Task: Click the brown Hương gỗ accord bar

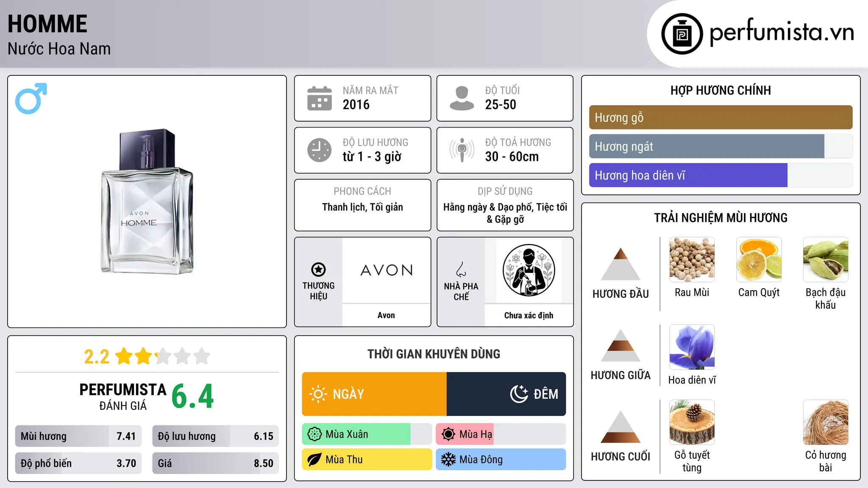Action: pyautogui.click(x=721, y=117)
